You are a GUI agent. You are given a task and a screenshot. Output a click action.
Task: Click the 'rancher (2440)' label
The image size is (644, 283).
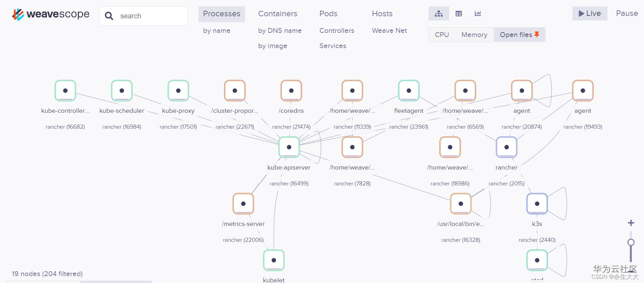coord(537,240)
